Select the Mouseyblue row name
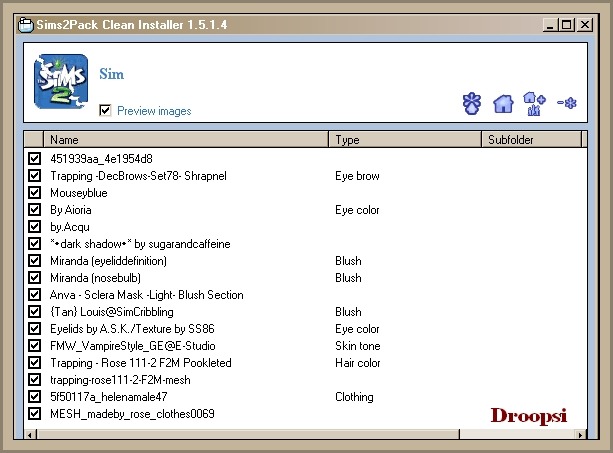Screen dimensions: 613x453 pyautogui.click(x=79, y=193)
